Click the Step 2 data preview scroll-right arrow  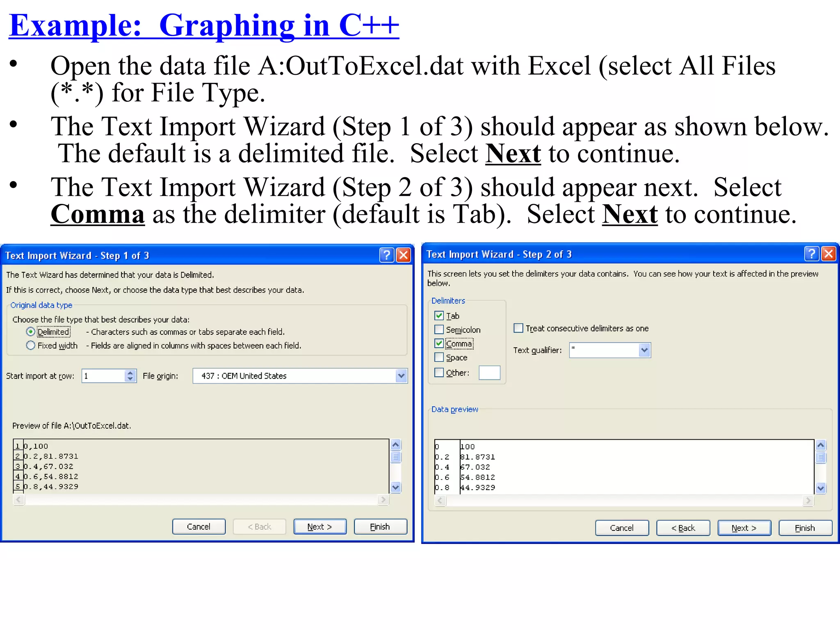point(808,500)
